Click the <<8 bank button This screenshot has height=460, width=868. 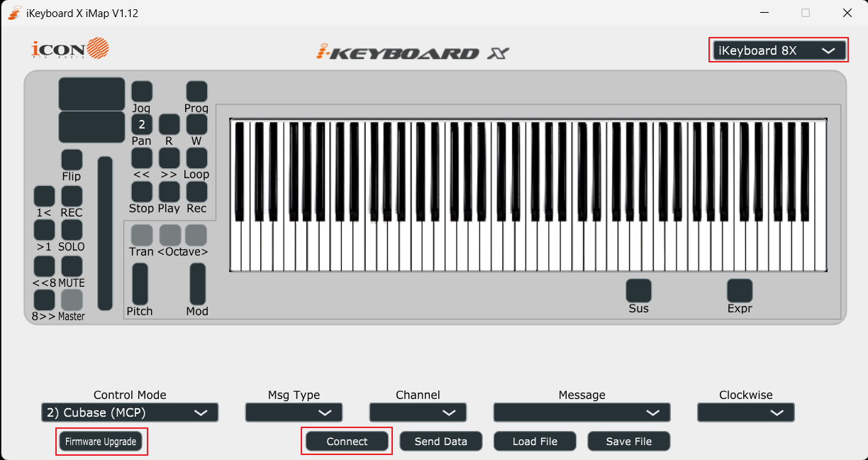click(x=44, y=266)
